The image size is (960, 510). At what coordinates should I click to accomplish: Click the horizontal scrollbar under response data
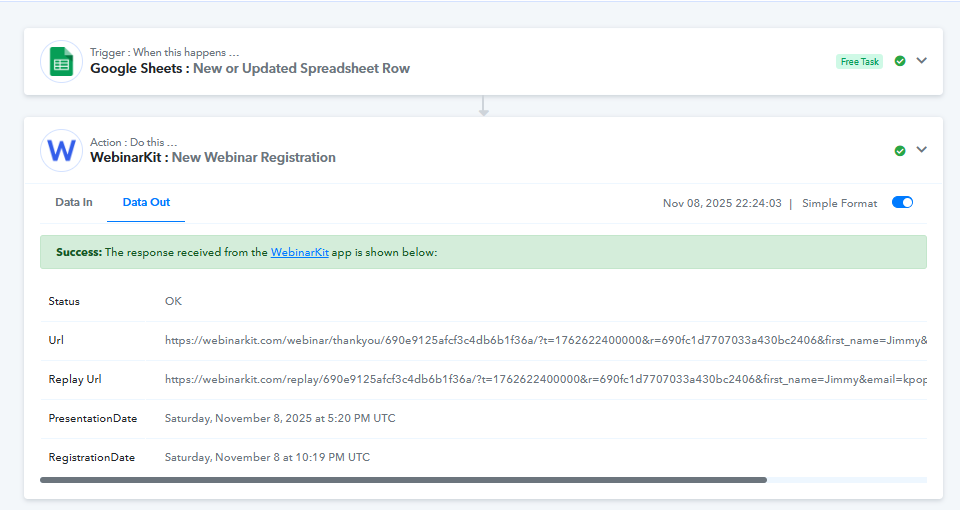(x=403, y=480)
